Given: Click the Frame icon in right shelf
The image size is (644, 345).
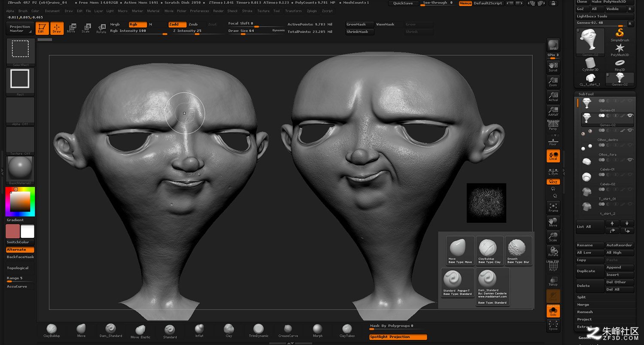Looking at the screenshot, I should pyautogui.click(x=553, y=207).
